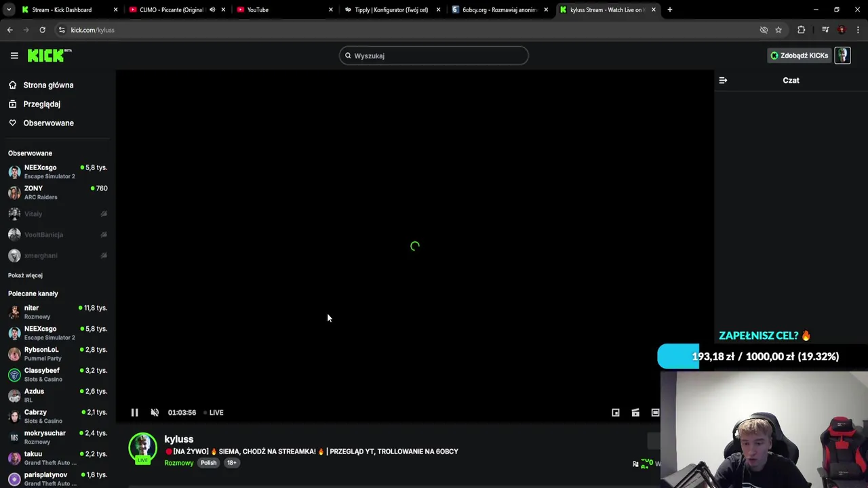The height and width of the screenshot is (488, 868).
Task: Close the YouTube tab
Action: 331,9
